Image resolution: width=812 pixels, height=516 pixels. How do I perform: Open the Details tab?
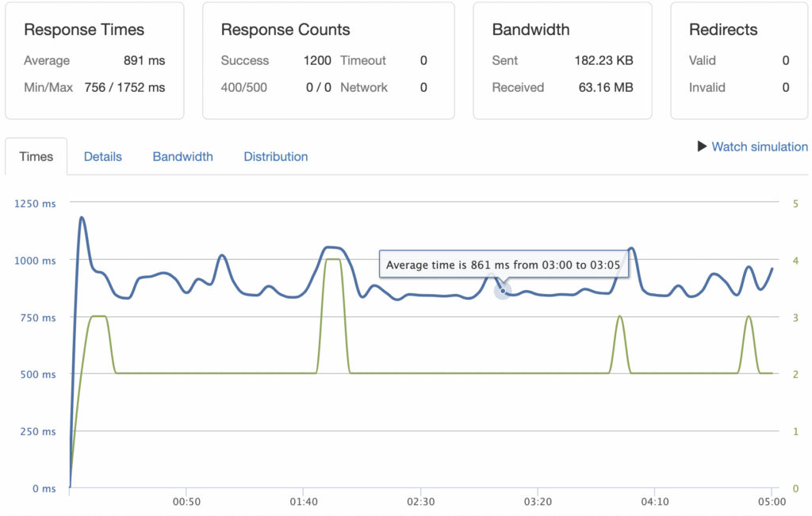pyautogui.click(x=103, y=157)
